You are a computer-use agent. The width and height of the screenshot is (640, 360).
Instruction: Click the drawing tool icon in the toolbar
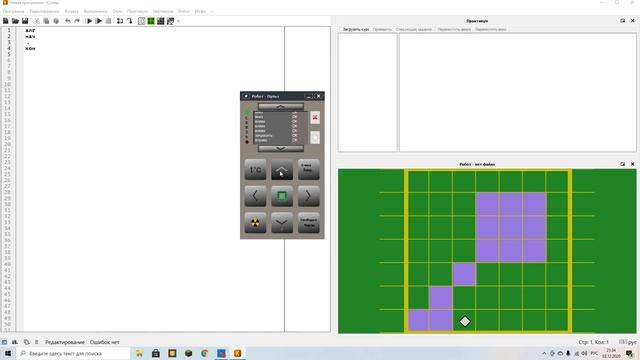coord(171,21)
